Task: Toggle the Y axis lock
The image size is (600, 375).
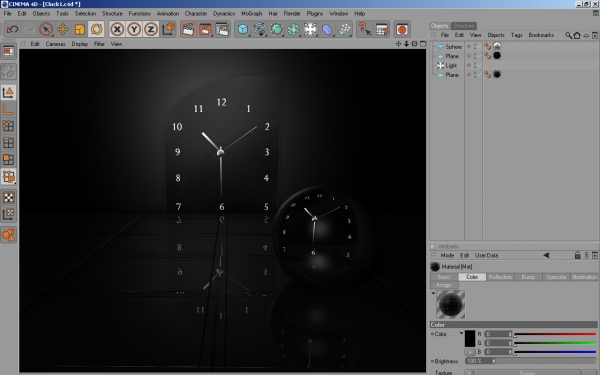Action: click(134, 29)
